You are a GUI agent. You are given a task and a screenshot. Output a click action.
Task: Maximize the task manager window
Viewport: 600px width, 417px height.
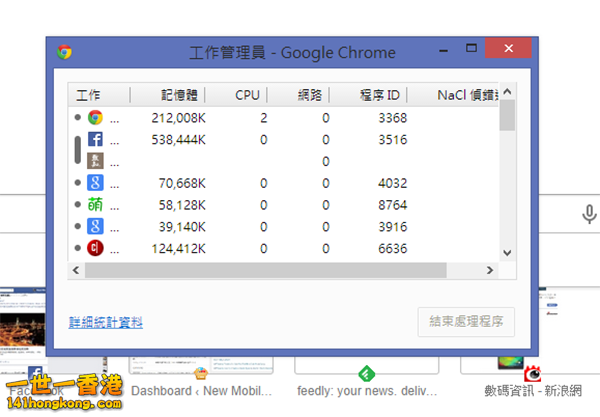pyautogui.click(x=471, y=48)
